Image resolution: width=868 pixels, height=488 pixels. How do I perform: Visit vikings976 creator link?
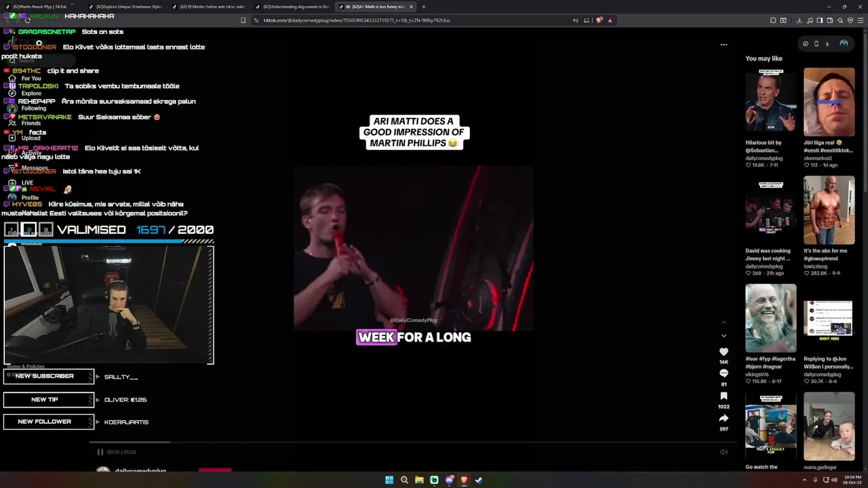pyautogui.click(x=757, y=374)
